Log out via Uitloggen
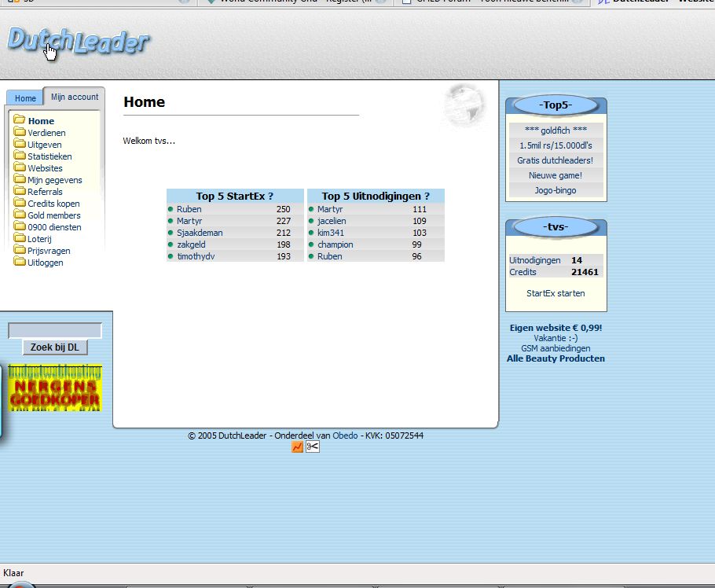Viewport: 715px width, 588px height. pos(46,263)
